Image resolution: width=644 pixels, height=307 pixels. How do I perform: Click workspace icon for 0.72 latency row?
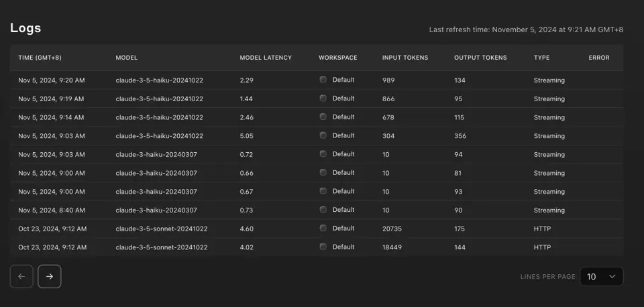(323, 153)
